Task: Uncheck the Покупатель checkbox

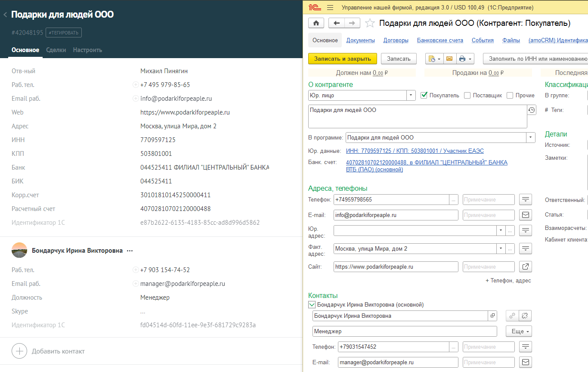Action: (424, 95)
